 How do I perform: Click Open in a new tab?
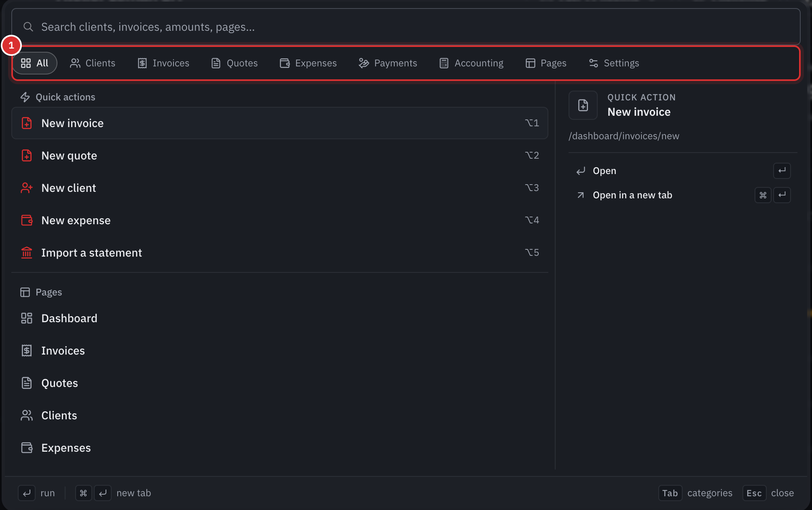(683, 195)
